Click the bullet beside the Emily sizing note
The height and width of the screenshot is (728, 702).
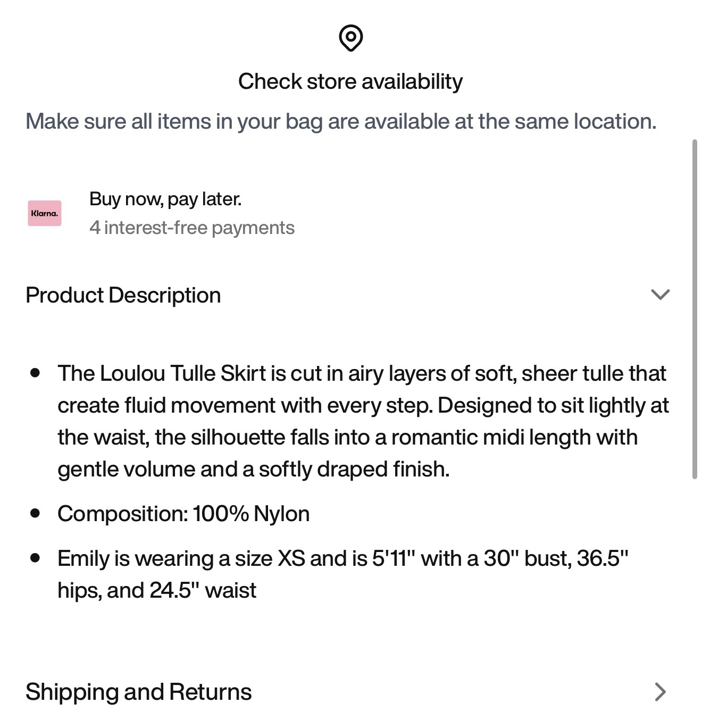[x=36, y=558]
